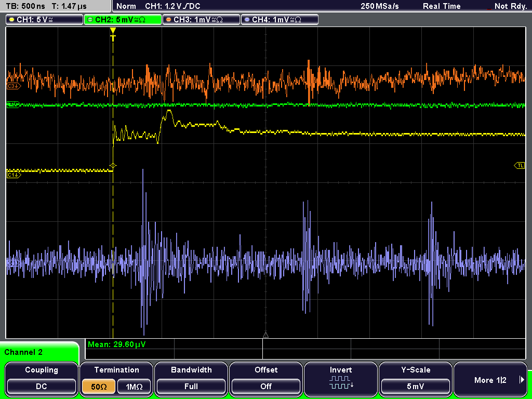Click the C1 ground level marker
The width and height of the screenshot is (532, 399).
click(14, 175)
